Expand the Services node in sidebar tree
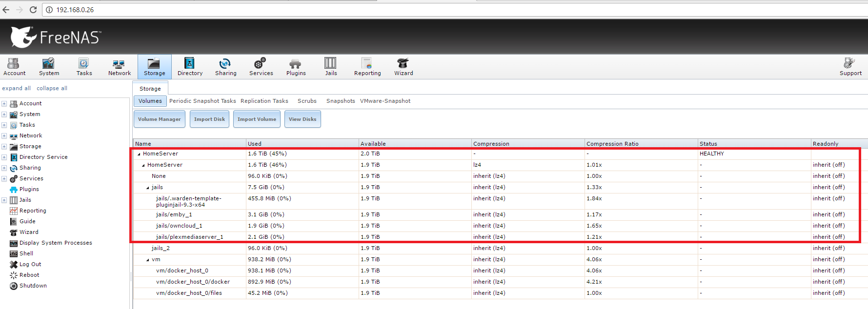Viewport: 868px width, 309px height. pyautogui.click(x=4, y=179)
